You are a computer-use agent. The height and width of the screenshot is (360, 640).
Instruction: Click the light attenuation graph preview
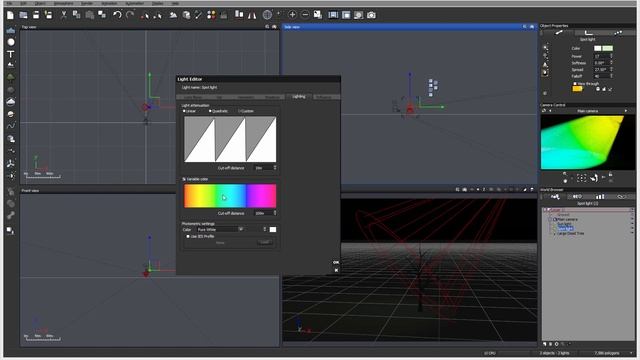[x=230, y=139]
